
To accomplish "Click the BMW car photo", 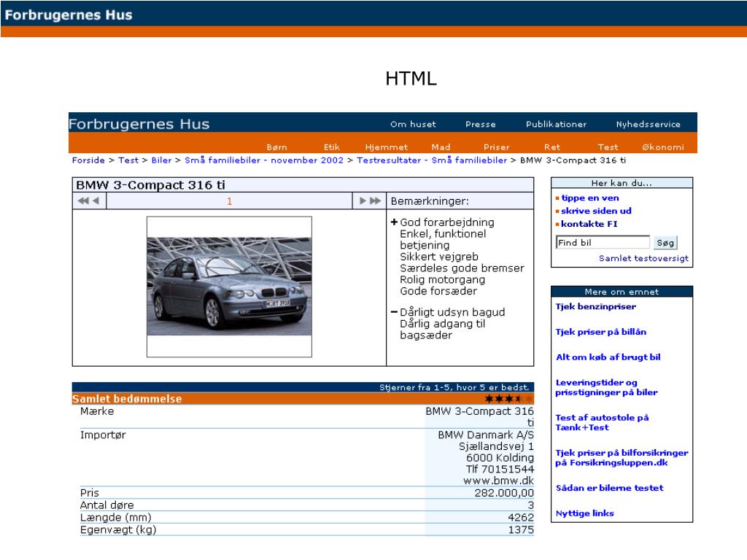I will point(229,286).
